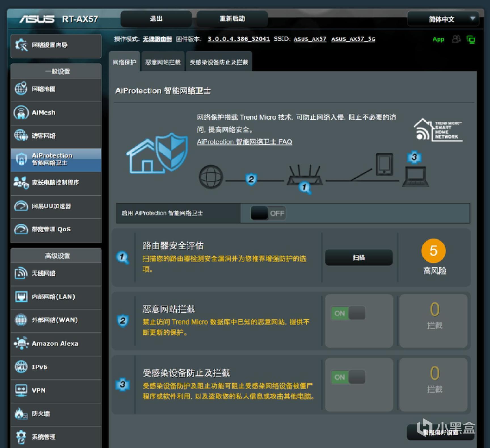Click the shield badge 2 beside 恶意网站拦截
The height and width of the screenshot is (448, 490).
[x=123, y=321]
